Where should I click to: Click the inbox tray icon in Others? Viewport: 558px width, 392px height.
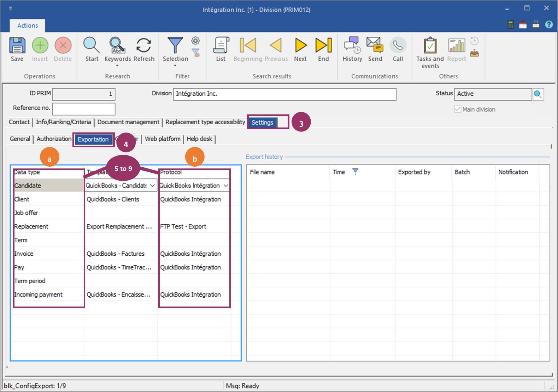[x=475, y=53]
